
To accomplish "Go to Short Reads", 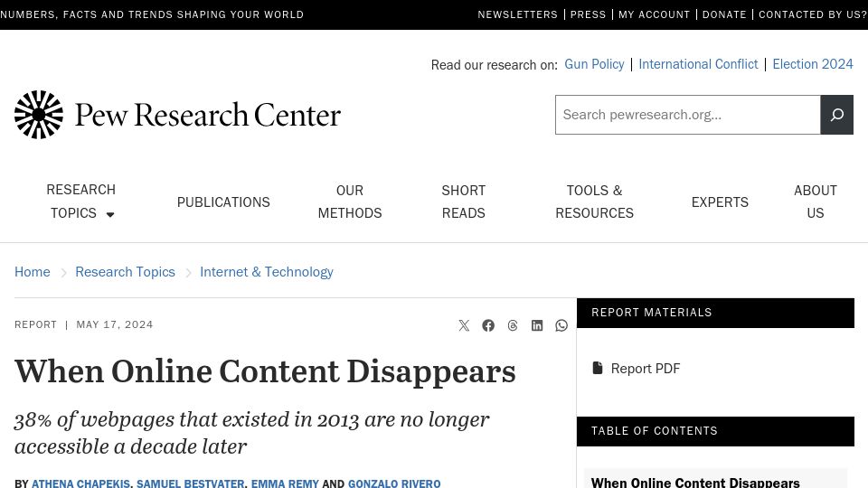I will 463,202.
